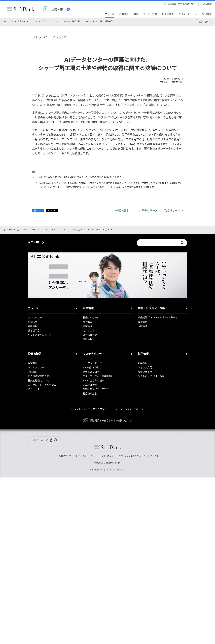The width and height of the screenshot is (215, 644).
Task: Click the arrow beside footer 理念・ビジョン・戦略 heading
Action: [186, 308]
